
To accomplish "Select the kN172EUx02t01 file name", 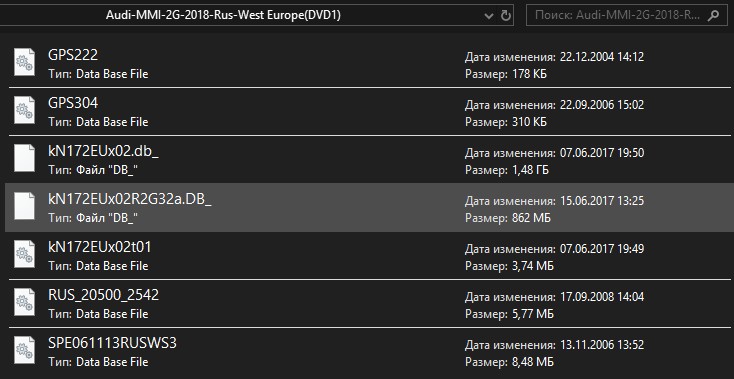I will click(100, 247).
